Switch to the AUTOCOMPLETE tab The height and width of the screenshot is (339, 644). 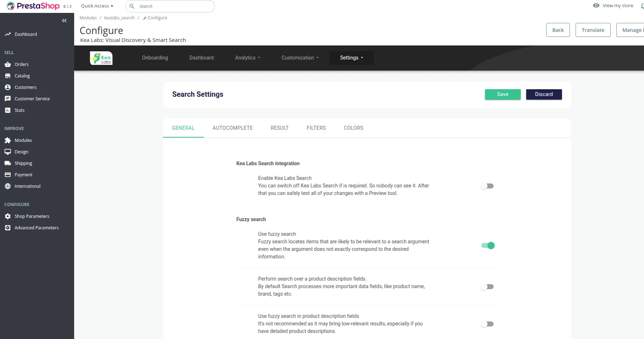[x=232, y=128]
